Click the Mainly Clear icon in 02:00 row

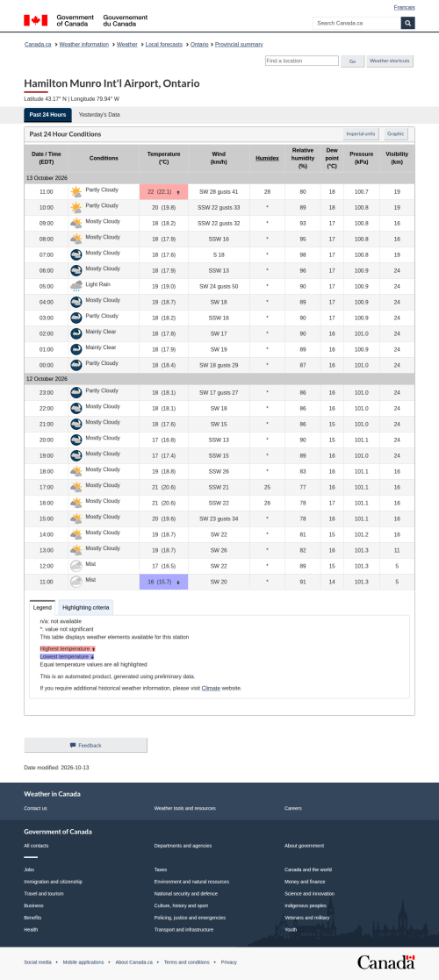click(x=76, y=333)
